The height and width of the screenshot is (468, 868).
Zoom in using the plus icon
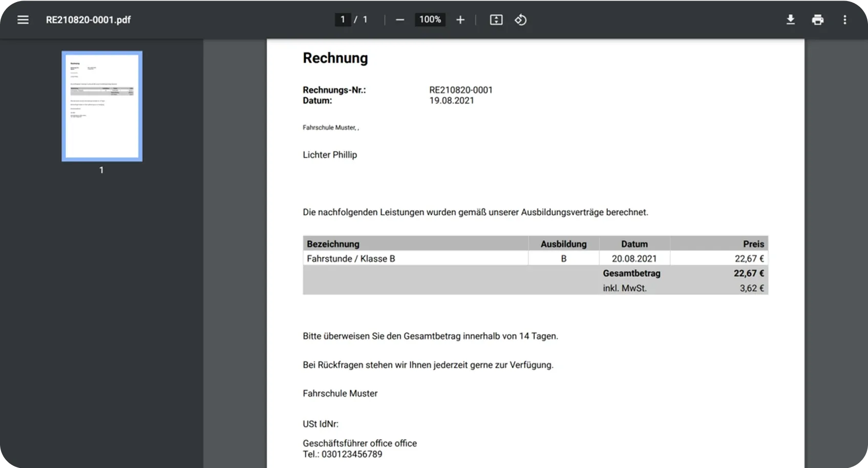pos(460,20)
